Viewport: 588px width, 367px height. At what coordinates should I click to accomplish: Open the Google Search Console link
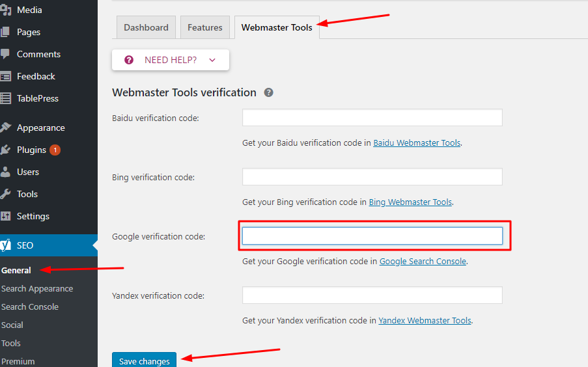[423, 261]
